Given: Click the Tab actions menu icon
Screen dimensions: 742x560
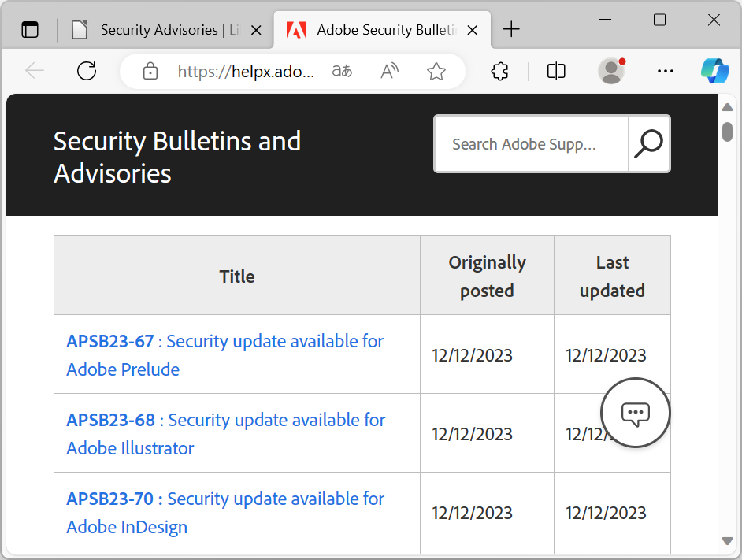Looking at the screenshot, I should (x=30, y=30).
